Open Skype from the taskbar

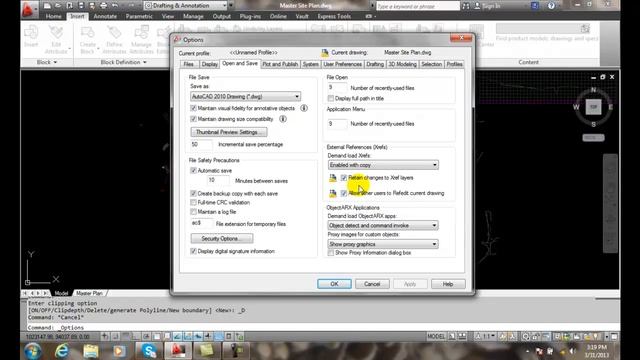coord(149,351)
